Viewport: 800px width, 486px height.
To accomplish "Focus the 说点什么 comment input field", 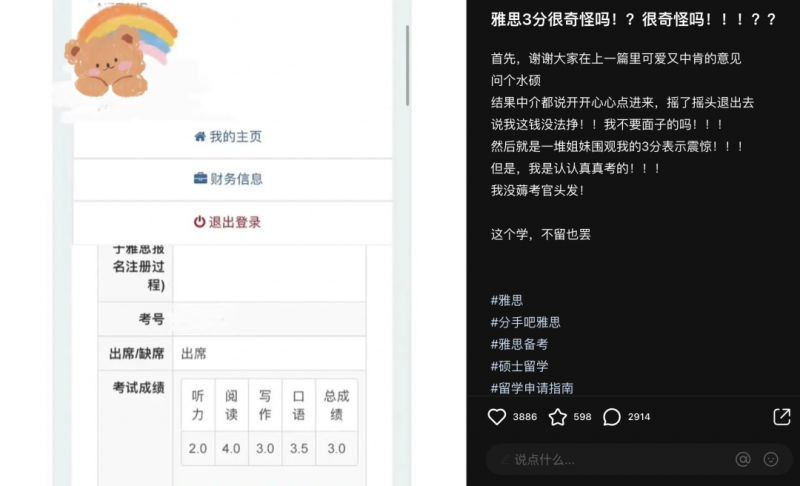I will [639, 459].
